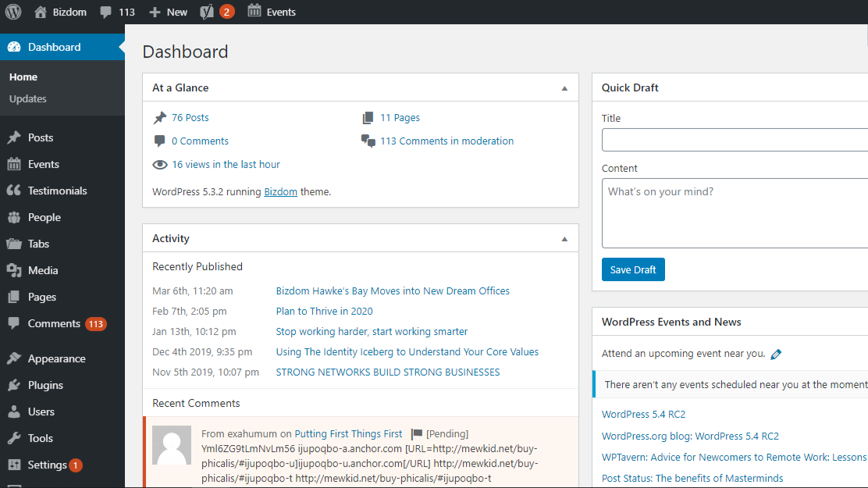Open WordPress 5.4 RC2 news link
Image resolution: width=868 pixels, height=488 pixels.
643,415
